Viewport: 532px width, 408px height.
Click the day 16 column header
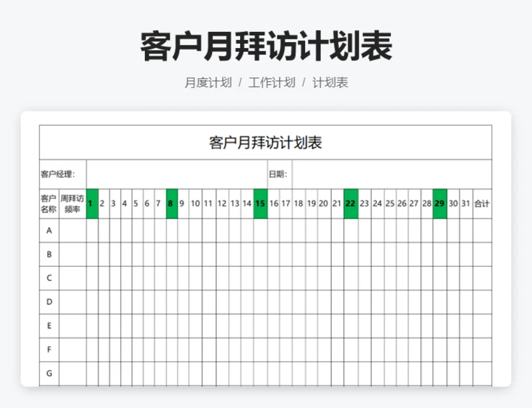pos(274,204)
